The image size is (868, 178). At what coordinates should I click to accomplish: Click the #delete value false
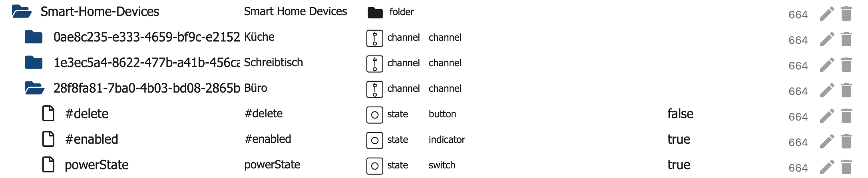680,114
